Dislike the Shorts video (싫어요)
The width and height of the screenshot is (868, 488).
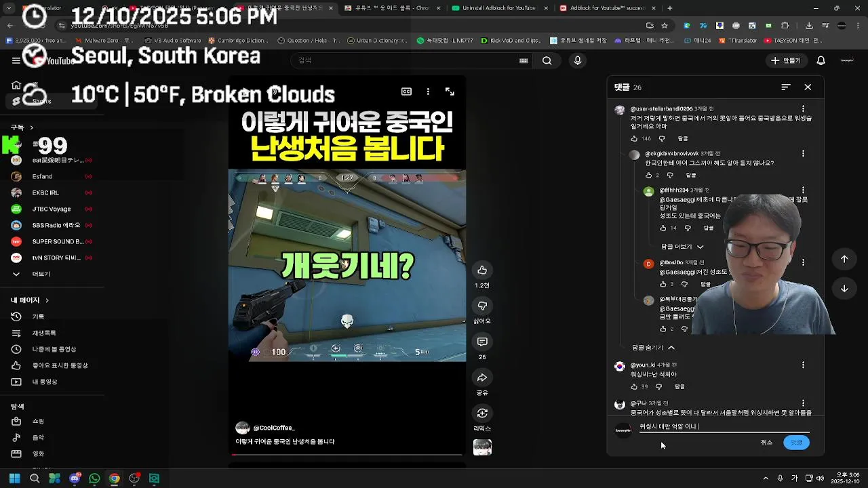click(482, 306)
